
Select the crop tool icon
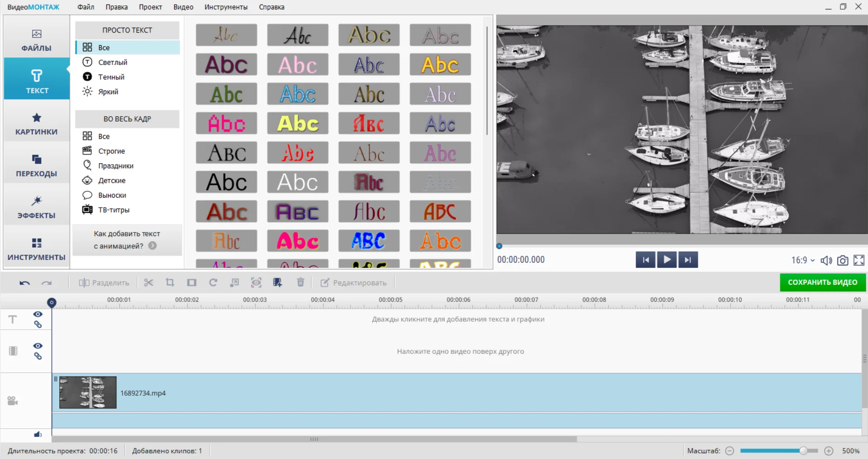pos(170,283)
